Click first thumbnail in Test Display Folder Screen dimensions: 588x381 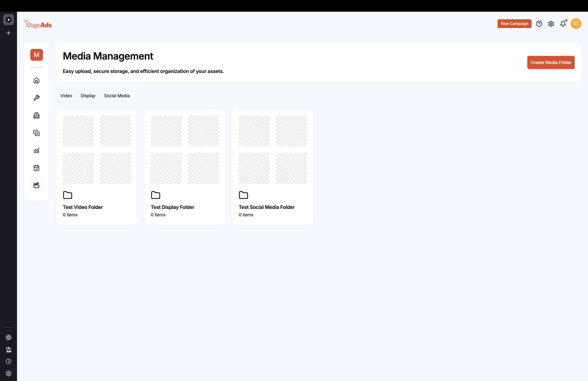click(166, 131)
